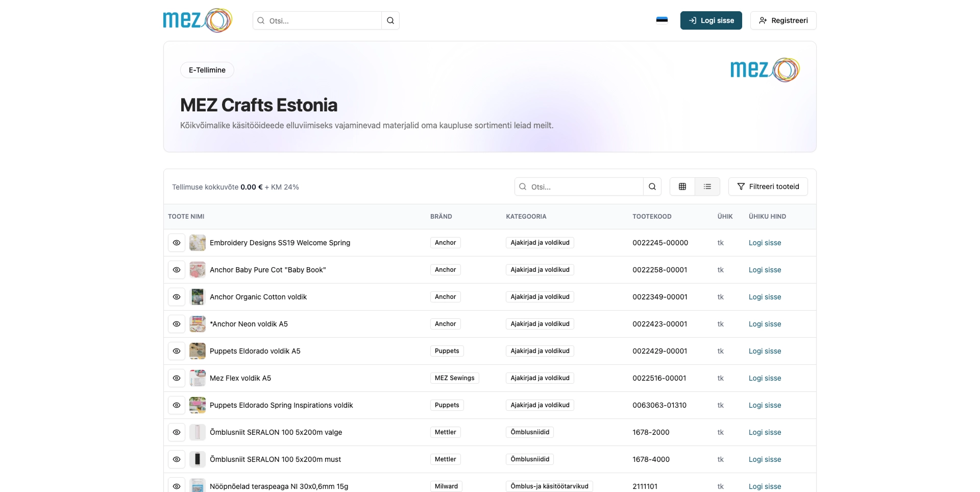Viewport: 980px width, 492px height.
Task: Click the MEZ logo in the header
Action: point(198,20)
